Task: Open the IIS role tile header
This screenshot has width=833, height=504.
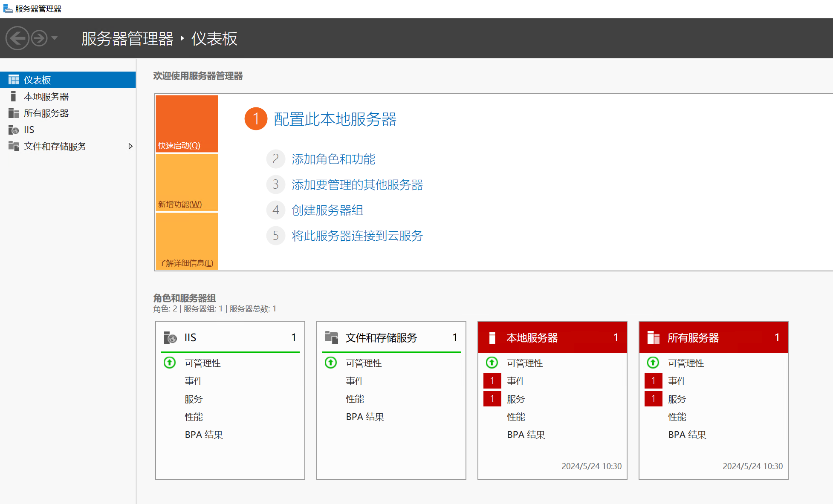Action: pos(230,337)
